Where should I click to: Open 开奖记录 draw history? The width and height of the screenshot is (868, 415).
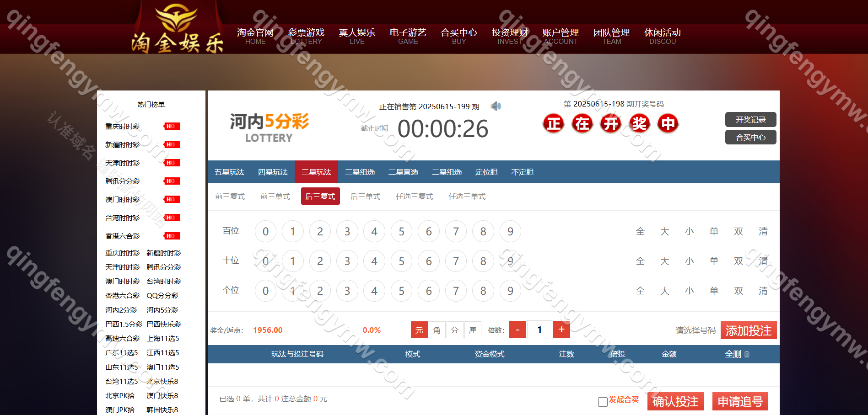click(750, 119)
